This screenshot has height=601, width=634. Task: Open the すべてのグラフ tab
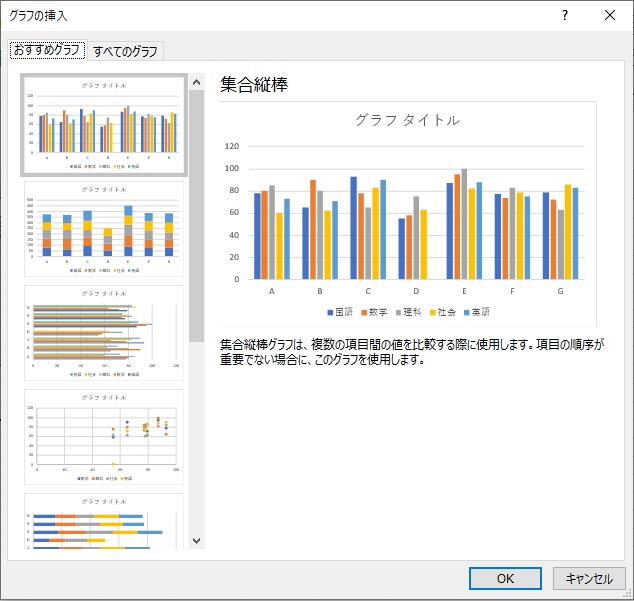(x=125, y=51)
